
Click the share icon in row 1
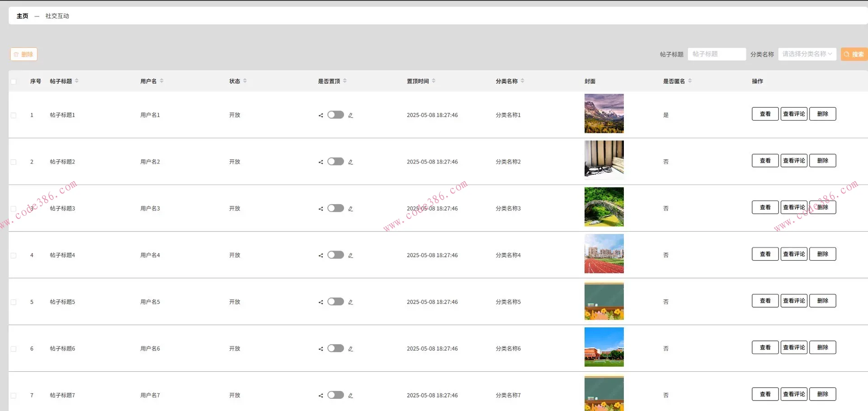[321, 115]
